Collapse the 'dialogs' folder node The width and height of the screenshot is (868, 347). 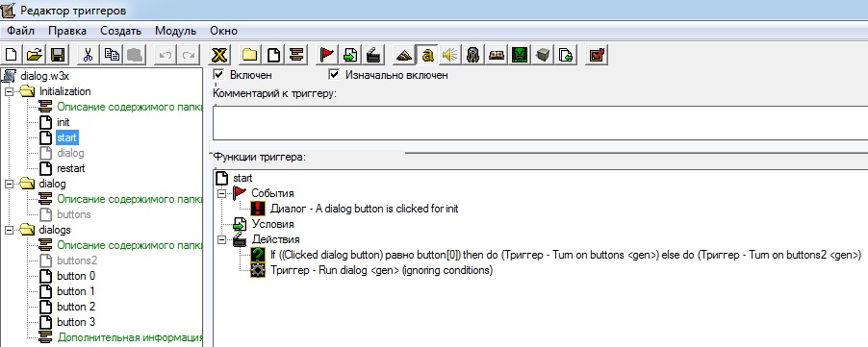point(9,230)
